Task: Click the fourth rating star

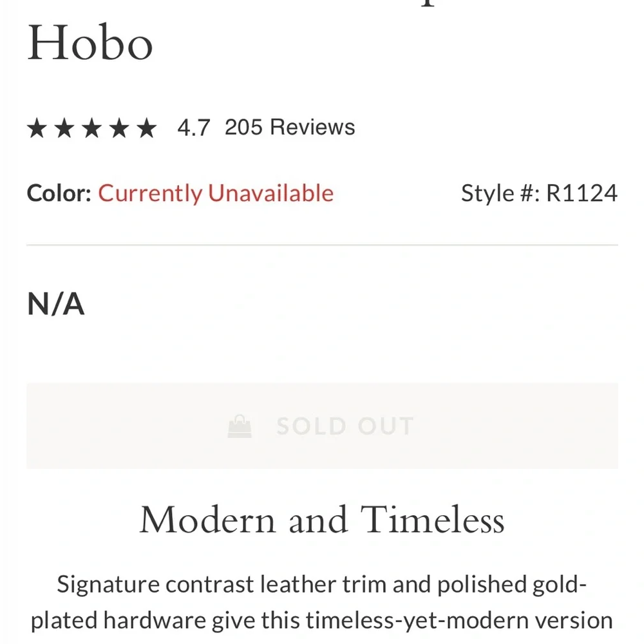Action: [x=120, y=128]
